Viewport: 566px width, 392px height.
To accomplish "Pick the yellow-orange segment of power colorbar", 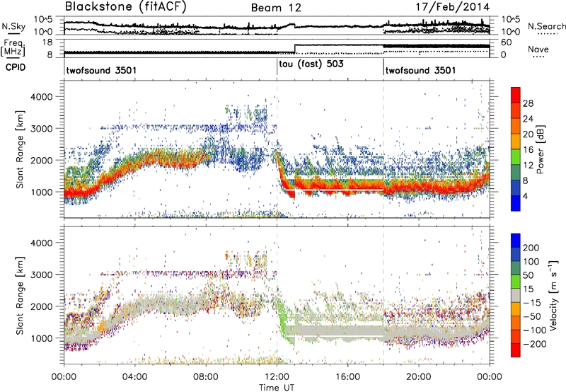I will pyautogui.click(x=516, y=142).
